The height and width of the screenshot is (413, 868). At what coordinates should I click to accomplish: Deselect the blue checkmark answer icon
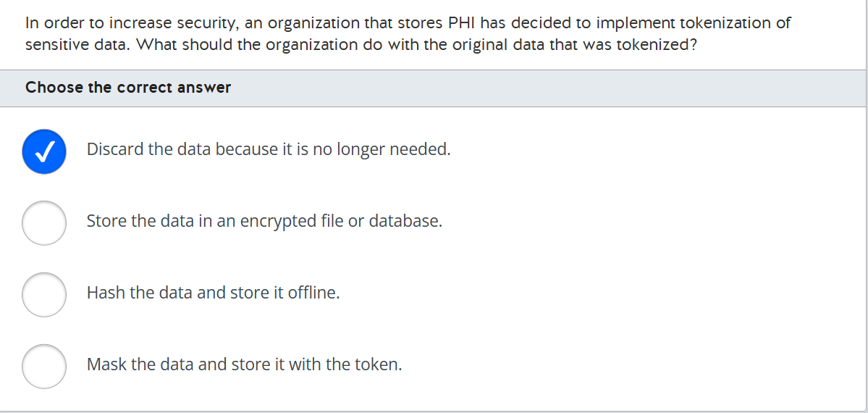pos(44,151)
